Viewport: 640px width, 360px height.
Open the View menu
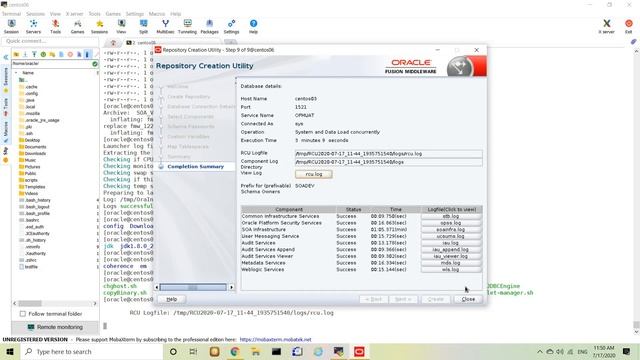pos(55,14)
